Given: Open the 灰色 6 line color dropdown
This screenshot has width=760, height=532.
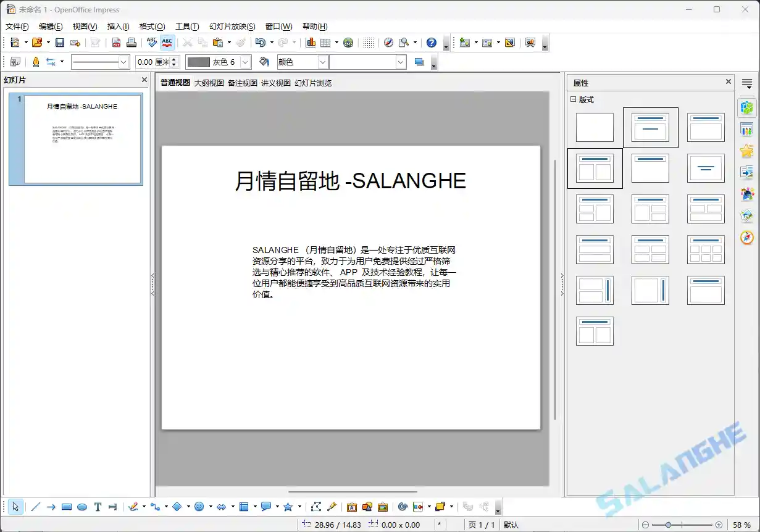Looking at the screenshot, I should (244, 62).
